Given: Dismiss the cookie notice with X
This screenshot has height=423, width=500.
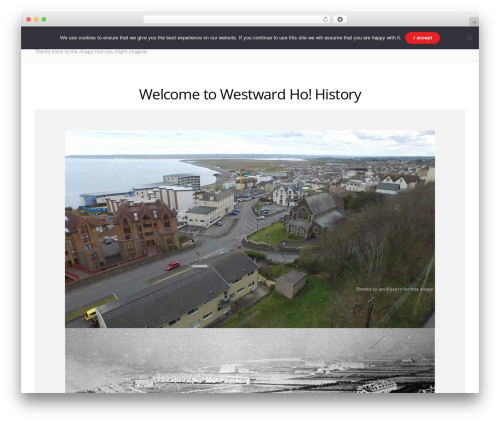Looking at the screenshot, I should tap(469, 38).
